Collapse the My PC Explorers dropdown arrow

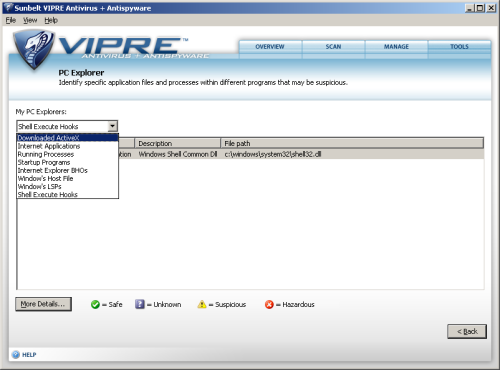tap(113, 126)
